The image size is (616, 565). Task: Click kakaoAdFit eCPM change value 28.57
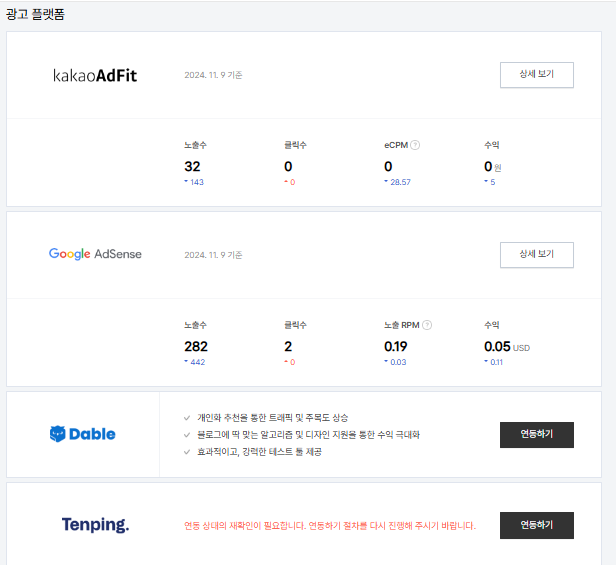click(400, 182)
